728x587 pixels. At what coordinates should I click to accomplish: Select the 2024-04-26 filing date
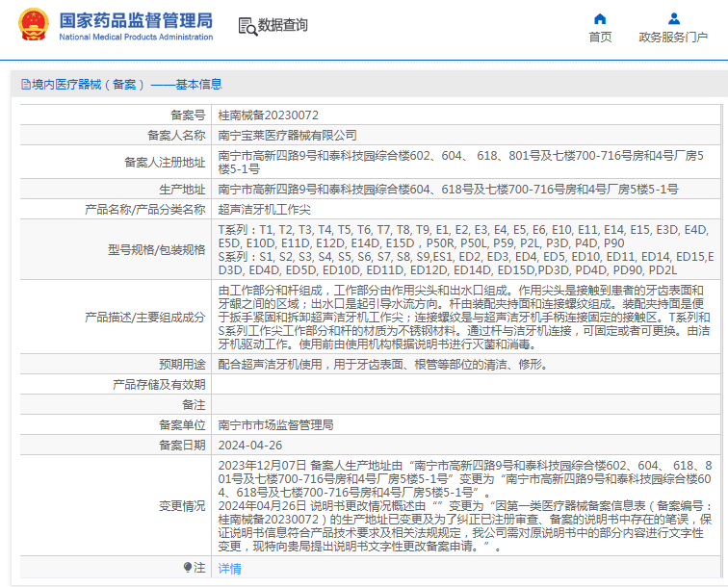[250, 446]
